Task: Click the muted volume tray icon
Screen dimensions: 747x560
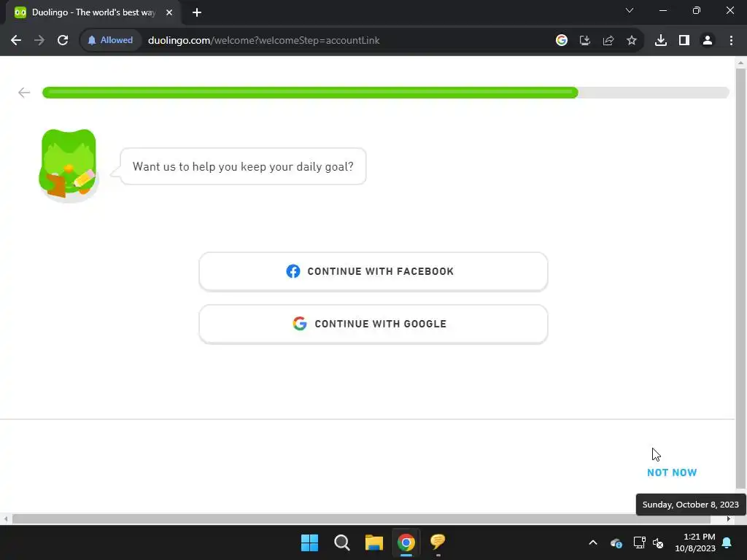Action: [659, 542]
